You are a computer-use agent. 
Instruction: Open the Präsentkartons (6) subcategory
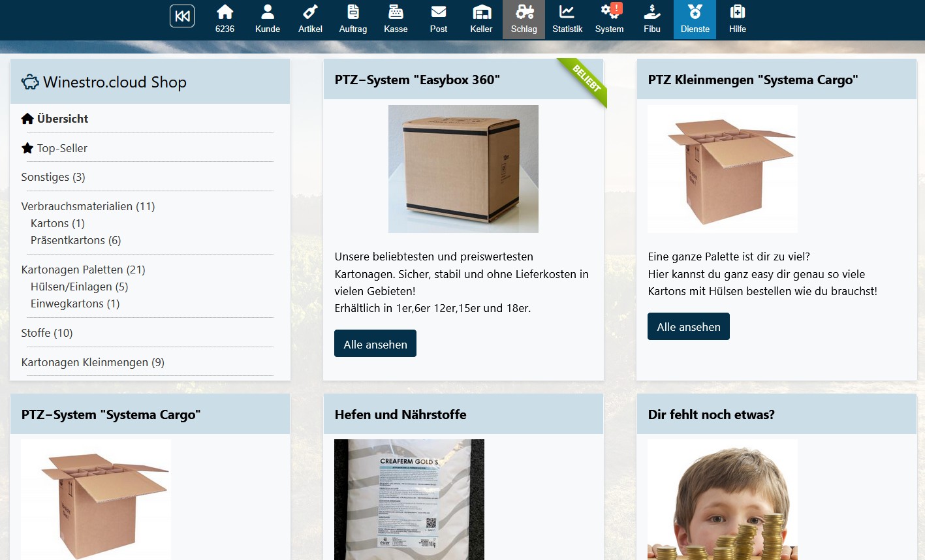point(76,240)
